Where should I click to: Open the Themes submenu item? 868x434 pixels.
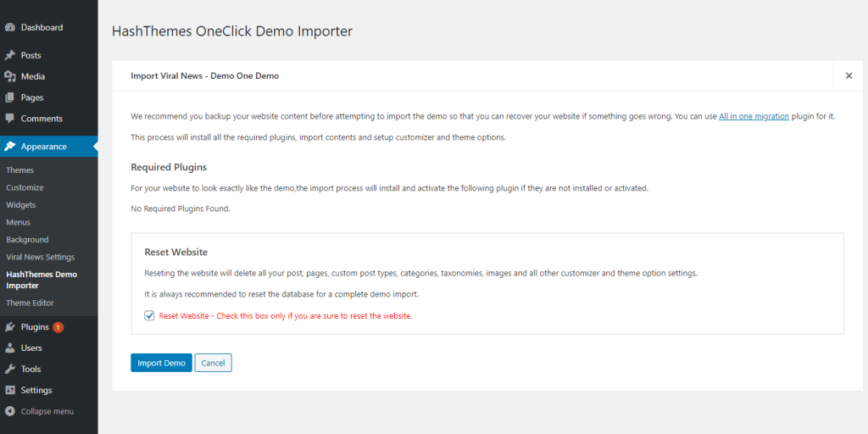pyautogui.click(x=20, y=170)
